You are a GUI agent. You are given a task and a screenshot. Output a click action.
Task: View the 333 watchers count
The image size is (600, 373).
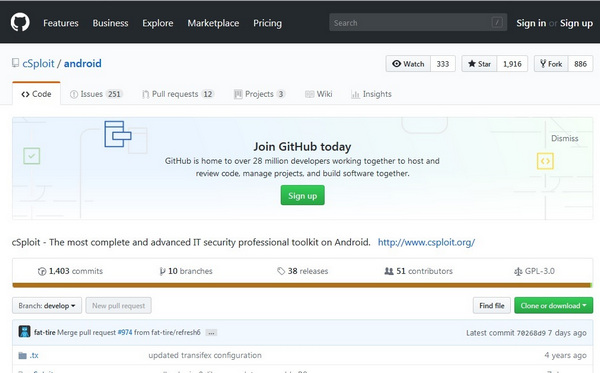tap(443, 64)
